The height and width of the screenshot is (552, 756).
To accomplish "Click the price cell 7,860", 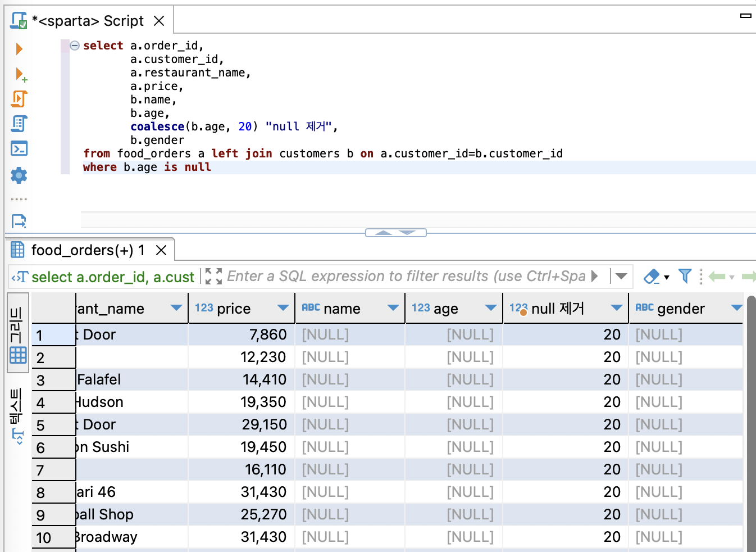I will pyautogui.click(x=242, y=334).
